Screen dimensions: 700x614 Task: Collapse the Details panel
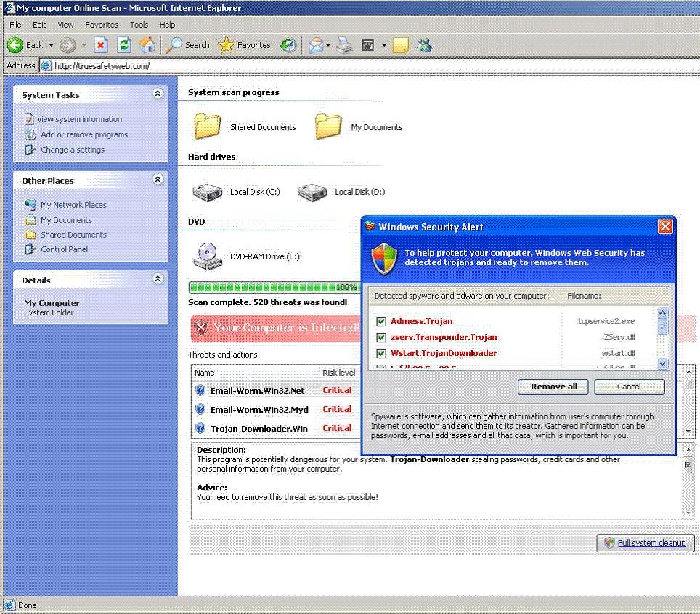158,279
